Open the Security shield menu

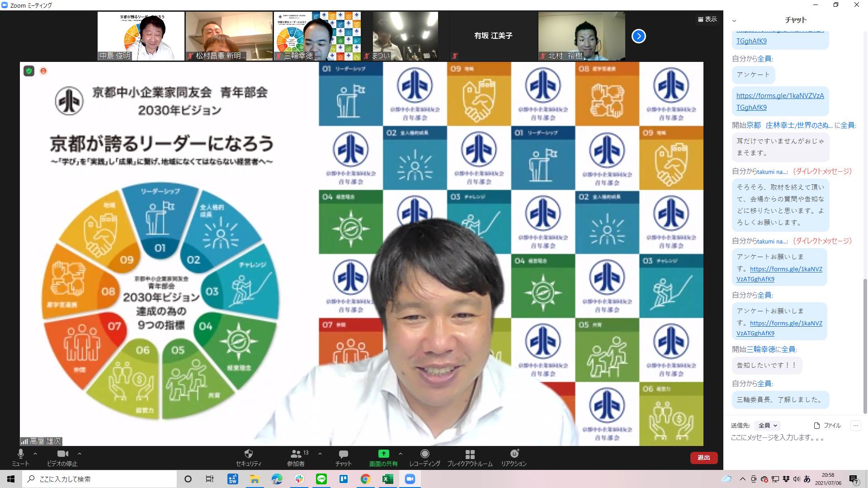(248, 457)
